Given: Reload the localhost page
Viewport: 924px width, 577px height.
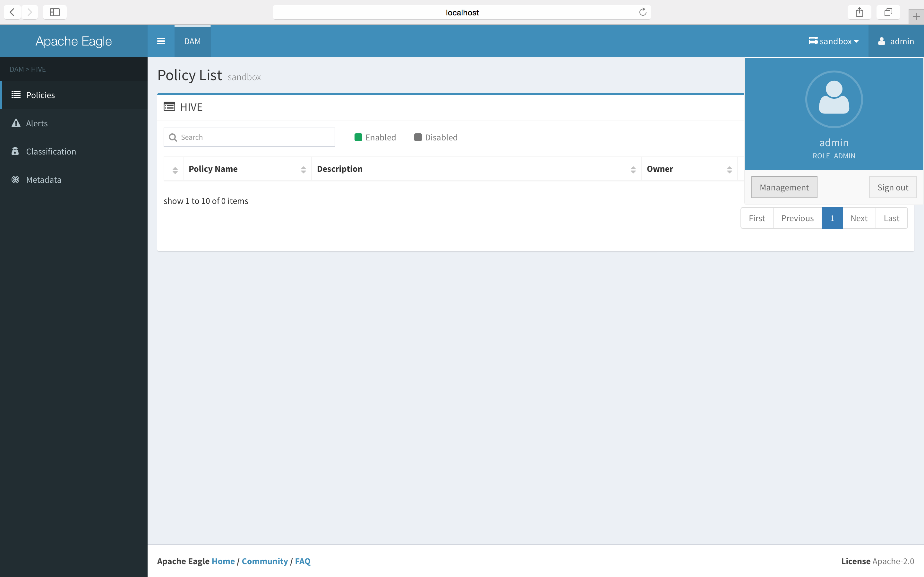Looking at the screenshot, I should tap(643, 12).
